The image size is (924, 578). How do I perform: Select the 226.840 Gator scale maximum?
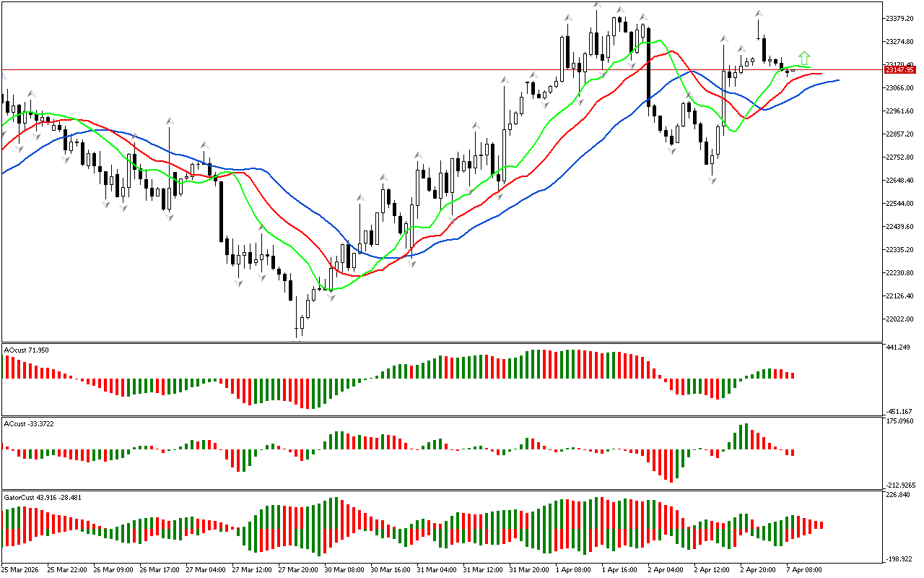pos(900,495)
